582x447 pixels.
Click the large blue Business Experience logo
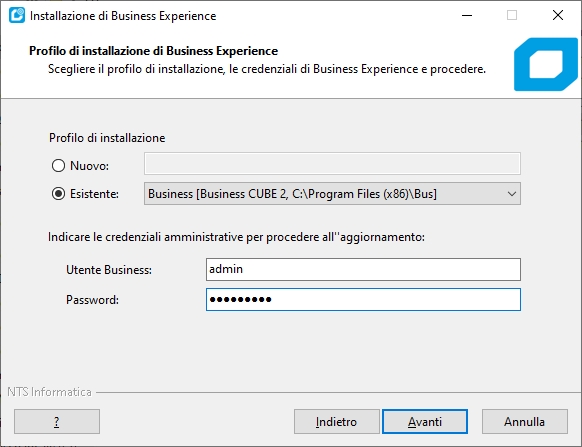point(546,64)
